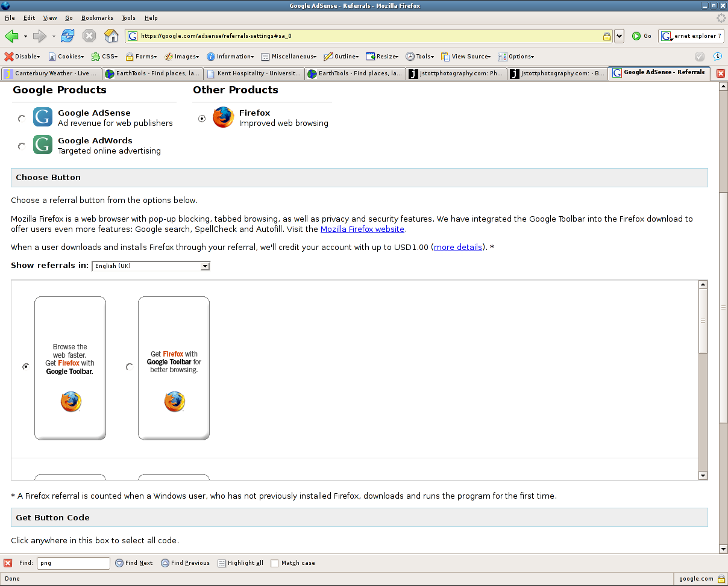Image resolution: width=728 pixels, height=586 pixels.
Task: Expand the Tools dropdown on Web Developer toolbar
Action: (420, 57)
